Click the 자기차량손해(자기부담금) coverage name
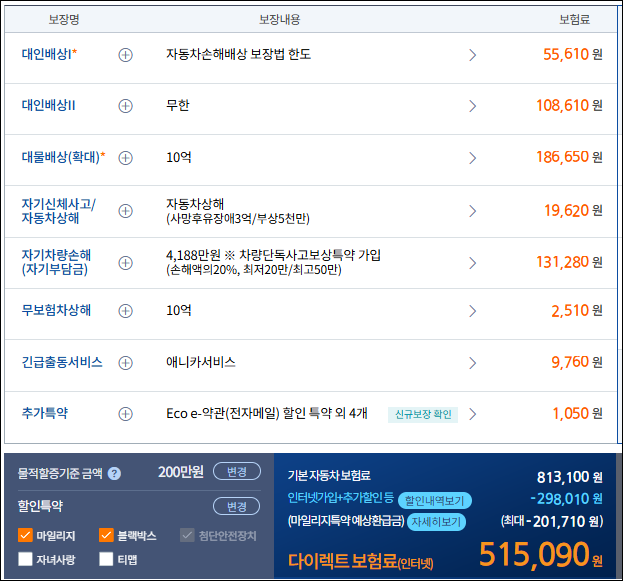Image resolution: width=623 pixels, height=581 pixels. (56, 262)
